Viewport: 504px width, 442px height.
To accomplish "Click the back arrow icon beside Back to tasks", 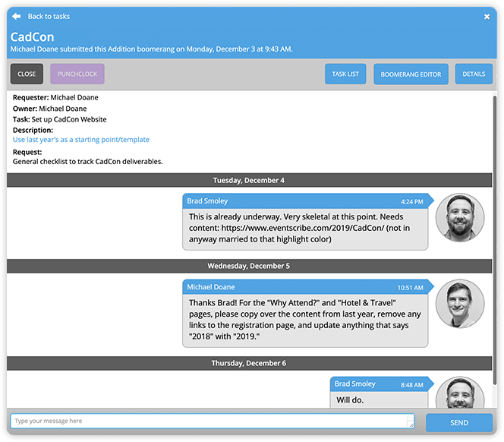I will 17,16.
